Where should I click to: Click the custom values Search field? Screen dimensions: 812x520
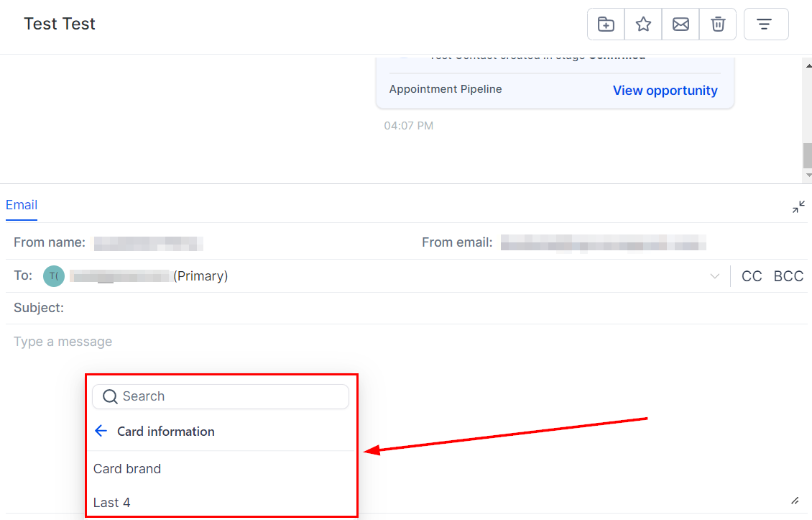point(221,396)
